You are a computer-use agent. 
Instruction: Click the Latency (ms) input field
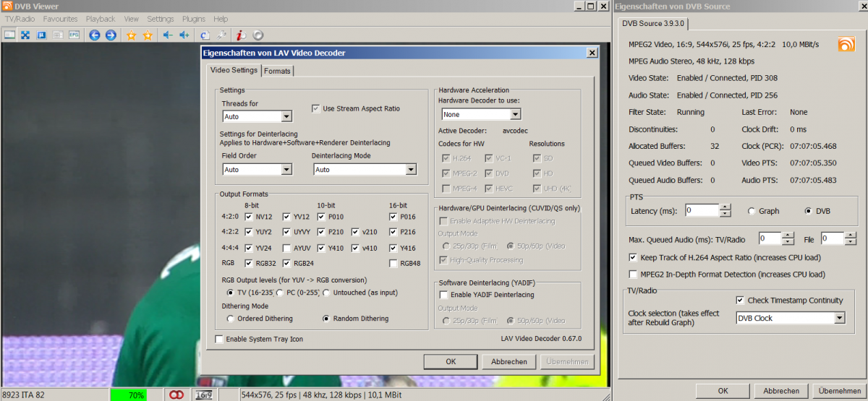[702, 210]
